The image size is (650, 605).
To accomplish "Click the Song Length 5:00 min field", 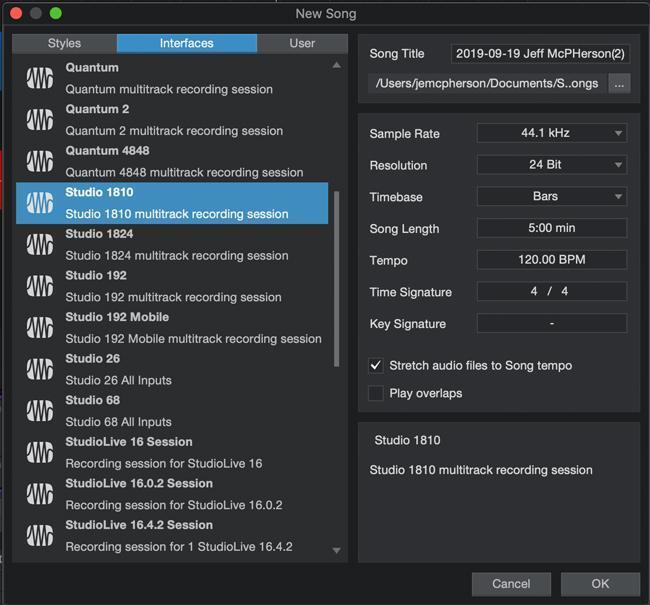I will point(552,228).
